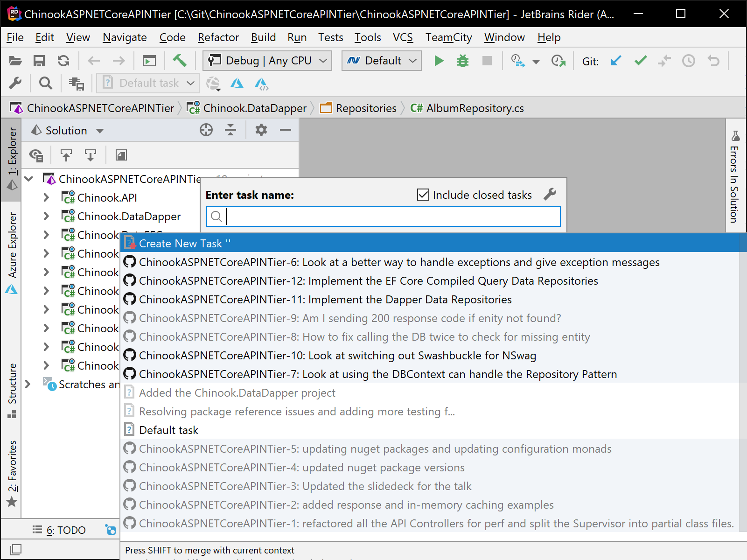Click the green Run play button
The width and height of the screenshot is (747, 560).
[439, 61]
